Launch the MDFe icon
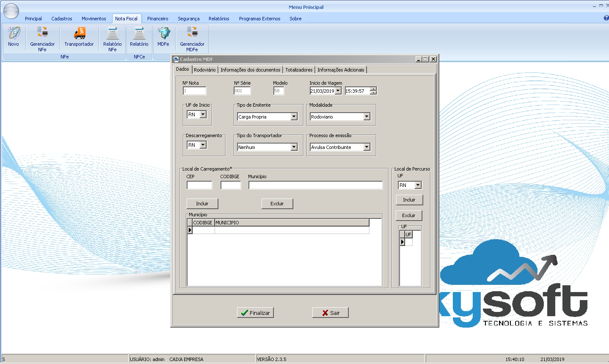This screenshot has height=364, width=609. (x=163, y=36)
